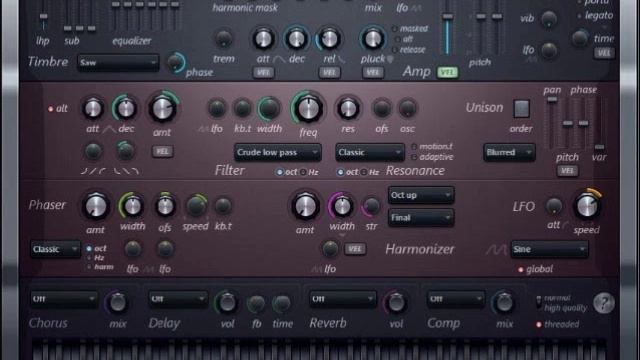640x360 pixels.
Task: Open the Reverb Off dropdown
Action: click(342, 299)
